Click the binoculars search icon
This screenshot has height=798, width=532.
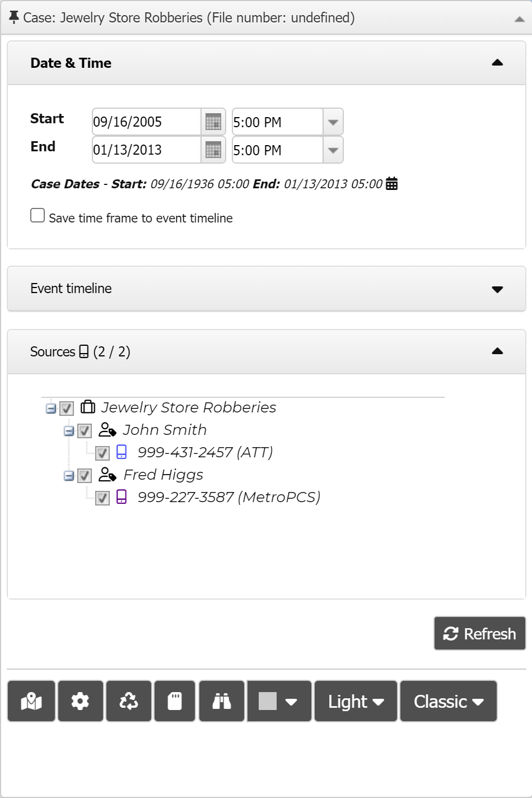(x=222, y=701)
